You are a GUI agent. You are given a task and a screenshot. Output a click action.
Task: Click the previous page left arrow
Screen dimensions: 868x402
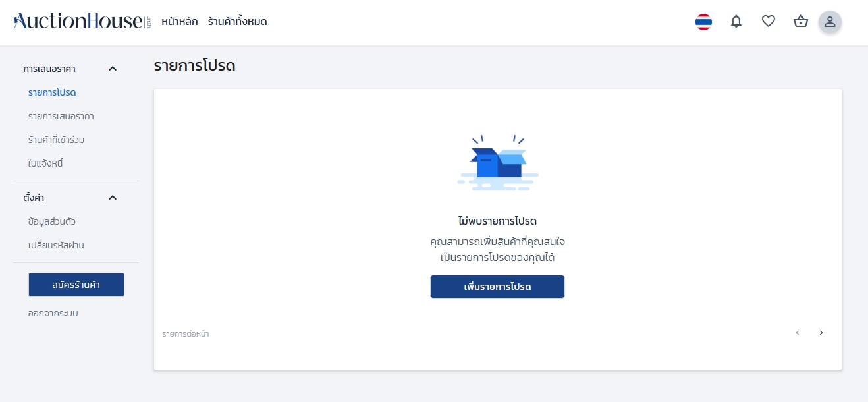click(798, 333)
